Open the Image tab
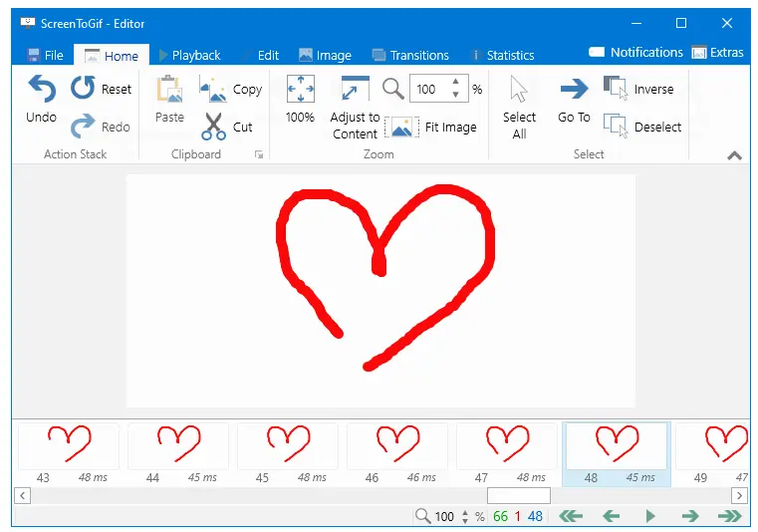The height and width of the screenshot is (532, 758). tap(325, 55)
